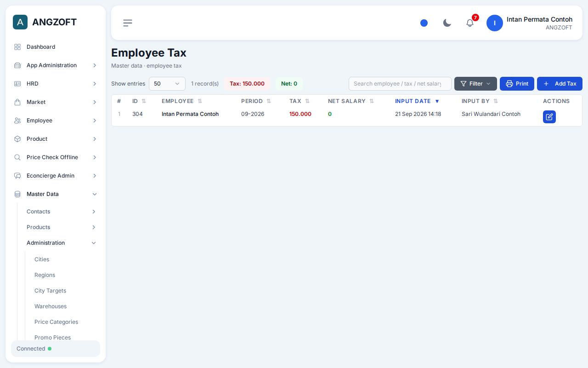
Task: Collapse Administration submenu chevron
Action: click(94, 243)
